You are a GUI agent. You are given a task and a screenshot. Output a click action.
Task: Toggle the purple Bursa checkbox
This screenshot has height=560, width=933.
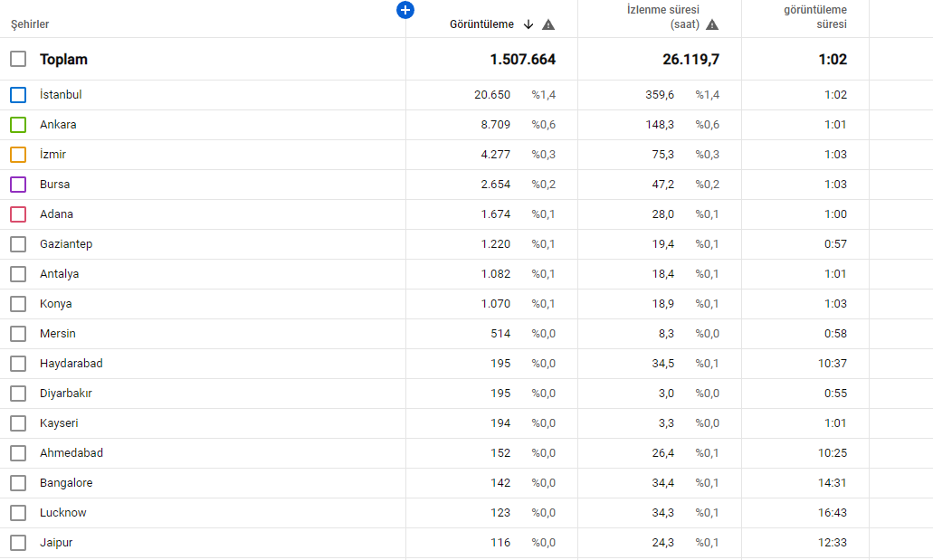[18, 185]
